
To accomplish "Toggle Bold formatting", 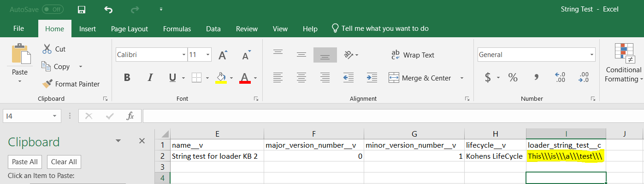I will (x=127, y=78).
